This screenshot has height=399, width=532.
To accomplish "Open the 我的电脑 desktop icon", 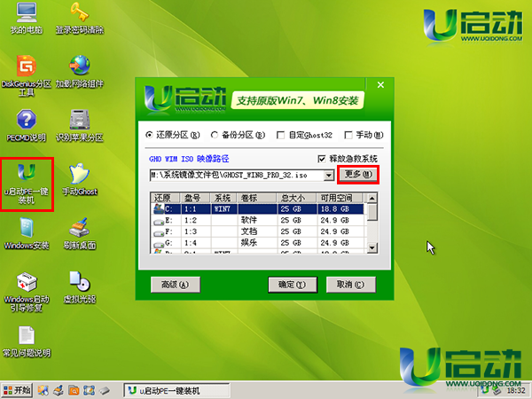I will coord(27,18).
